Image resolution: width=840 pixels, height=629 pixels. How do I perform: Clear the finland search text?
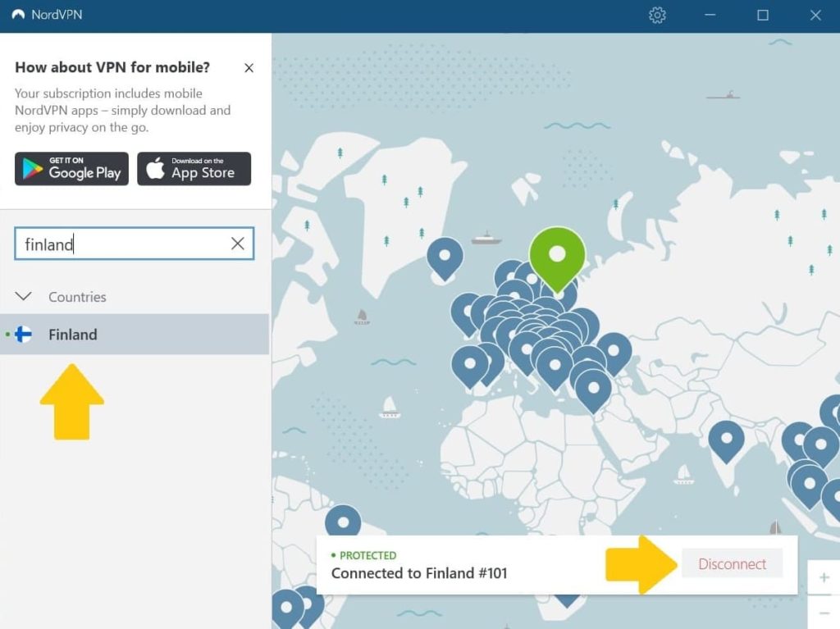pos(237,244)
